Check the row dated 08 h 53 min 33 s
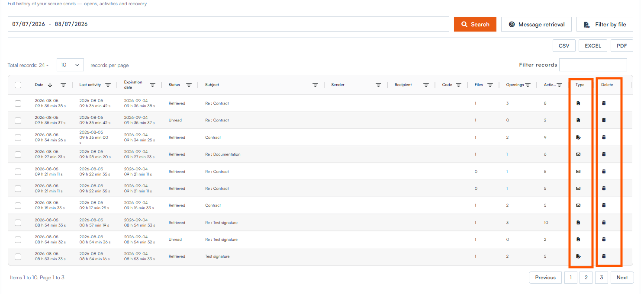 pos(18,256)
